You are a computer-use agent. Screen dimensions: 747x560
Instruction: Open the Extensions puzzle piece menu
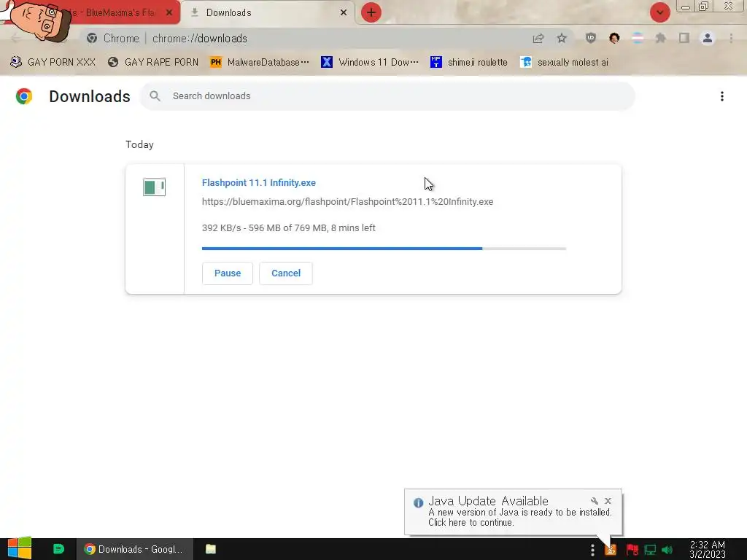pyautogui.click(x=661, y=38)
